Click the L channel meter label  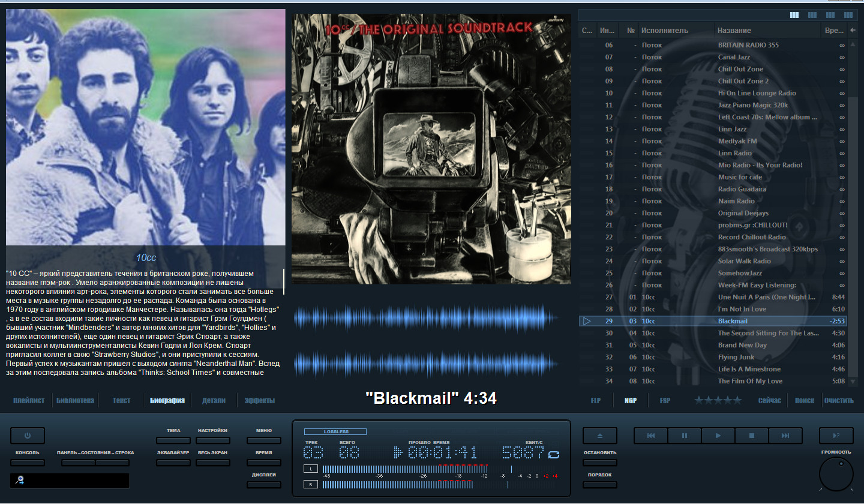(311, 469)
